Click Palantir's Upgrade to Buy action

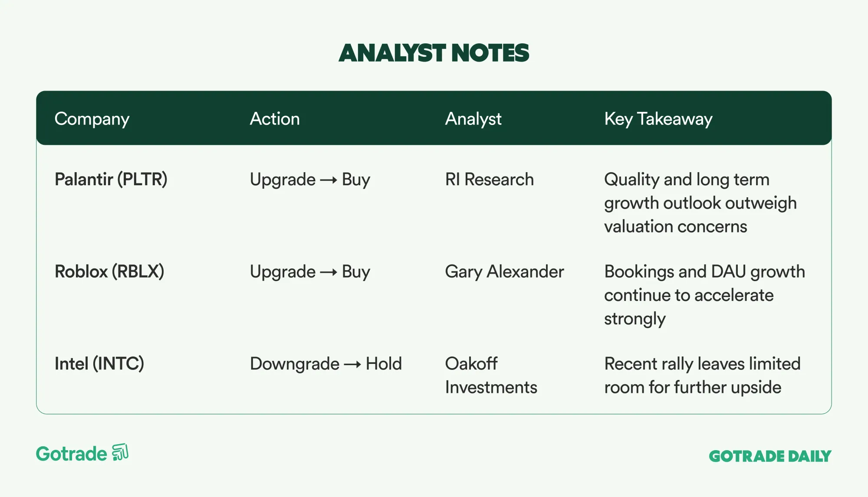tap(310, 180)
